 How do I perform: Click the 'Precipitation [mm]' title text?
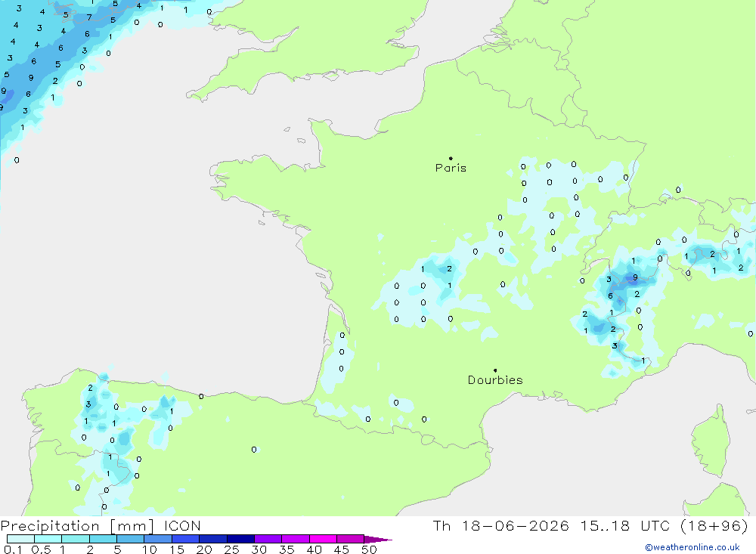(77, 525)
